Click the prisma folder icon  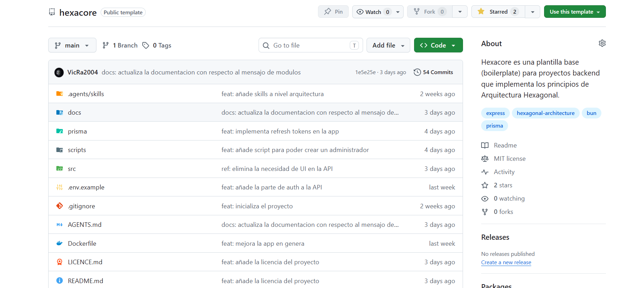pyautogui.click(x=60, y=131)
